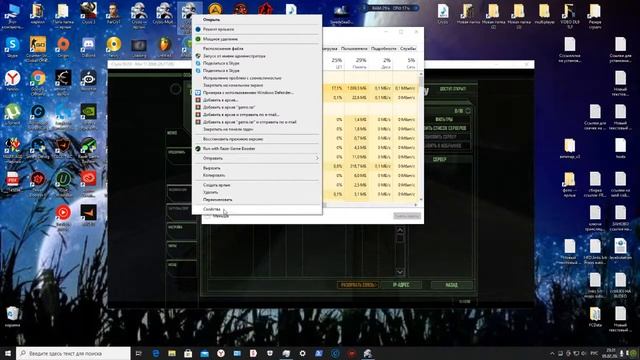Sort by the CPU column in Task Manager
The width and height of the screenshot is (640, 360).
[x=336, y=63]
